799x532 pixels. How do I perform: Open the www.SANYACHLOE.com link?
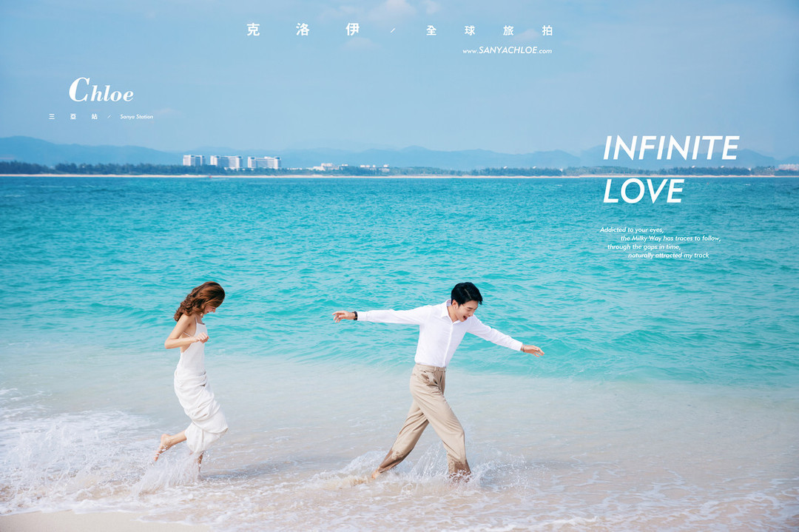[507, 51]
